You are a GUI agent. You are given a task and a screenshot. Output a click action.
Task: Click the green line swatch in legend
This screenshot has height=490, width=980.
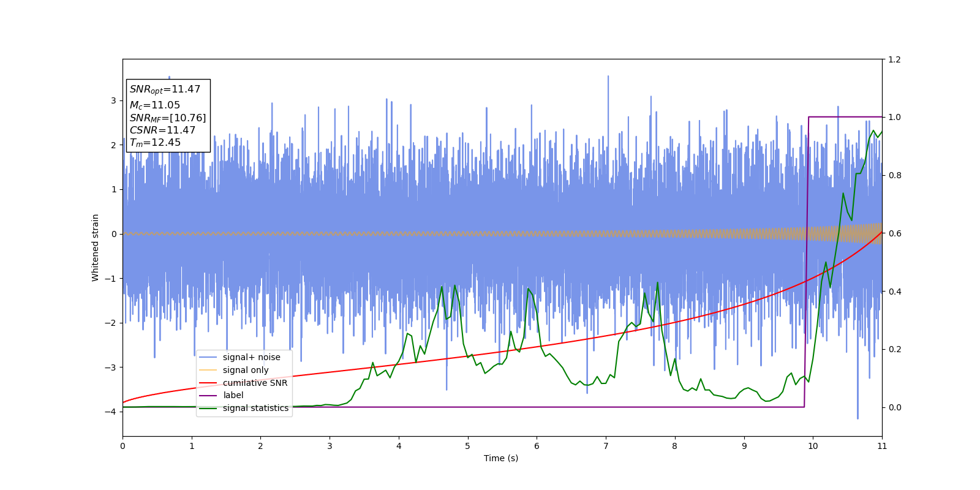pyautogui.click(x=208, y=408)
